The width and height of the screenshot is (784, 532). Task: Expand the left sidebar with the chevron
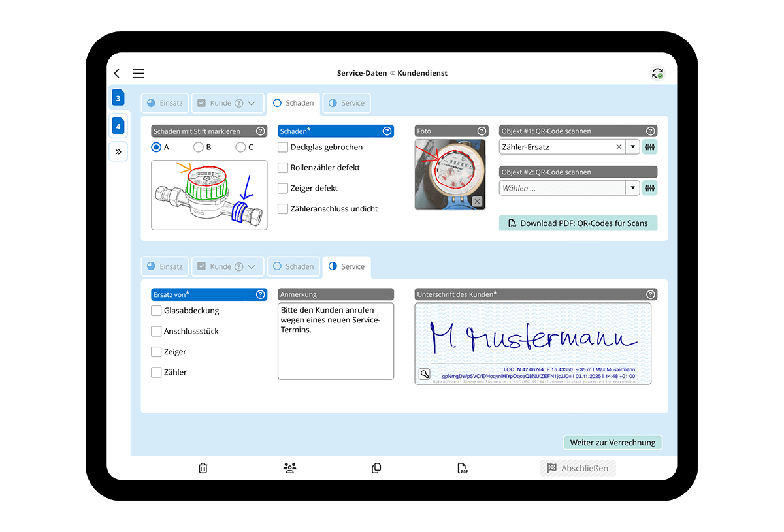[x=118, y=151]
